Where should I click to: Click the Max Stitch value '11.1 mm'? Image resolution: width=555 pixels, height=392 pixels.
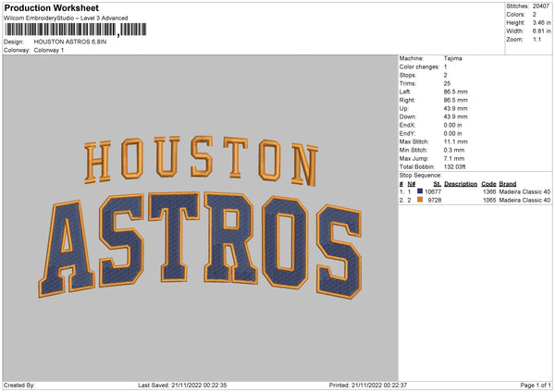click(x=455, y=141)
